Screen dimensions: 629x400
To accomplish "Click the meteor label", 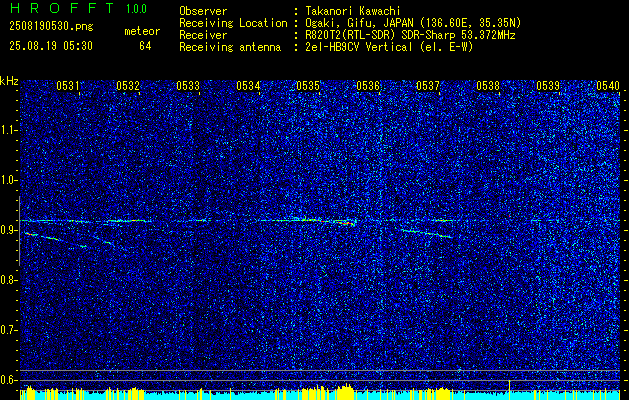I will (142, 31).
